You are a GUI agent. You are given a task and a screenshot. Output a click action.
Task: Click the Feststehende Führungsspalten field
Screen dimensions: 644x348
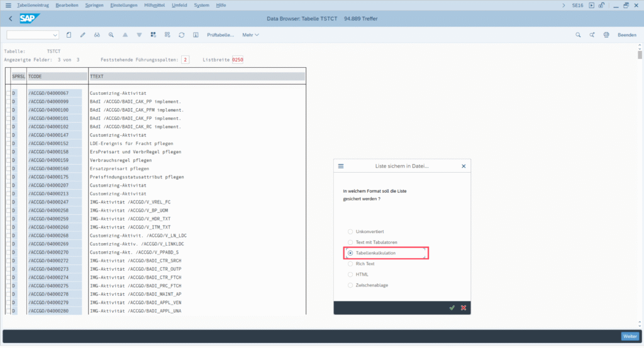tap(186, 60)
